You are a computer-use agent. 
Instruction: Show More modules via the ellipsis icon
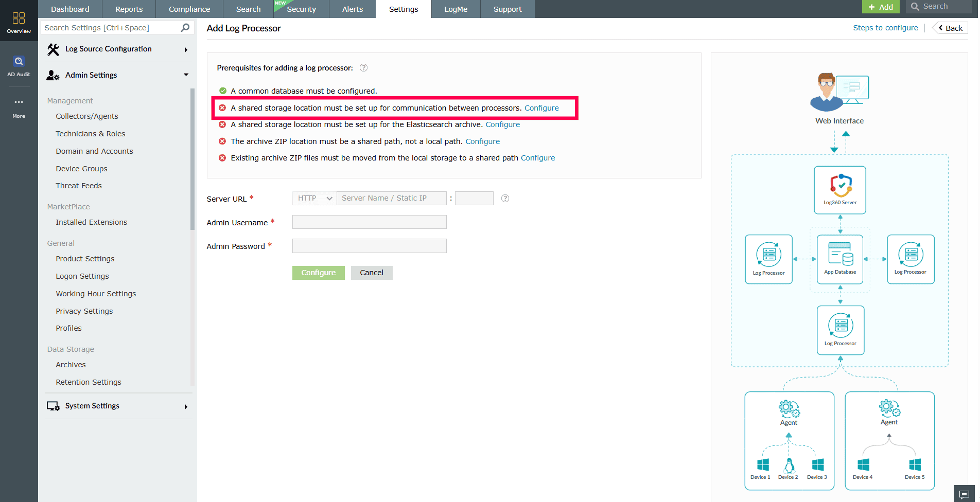pyautogui.click(x=19, y=102)
